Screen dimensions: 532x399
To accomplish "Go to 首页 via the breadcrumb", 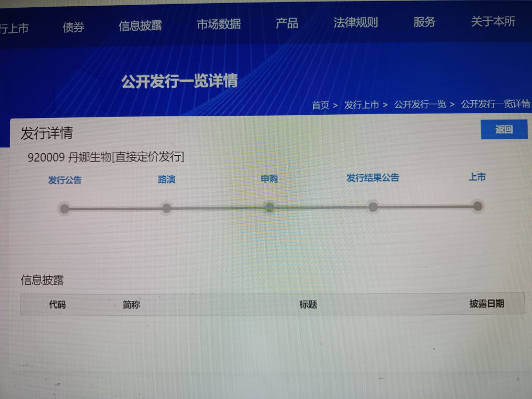I will (x=320, y=105).
